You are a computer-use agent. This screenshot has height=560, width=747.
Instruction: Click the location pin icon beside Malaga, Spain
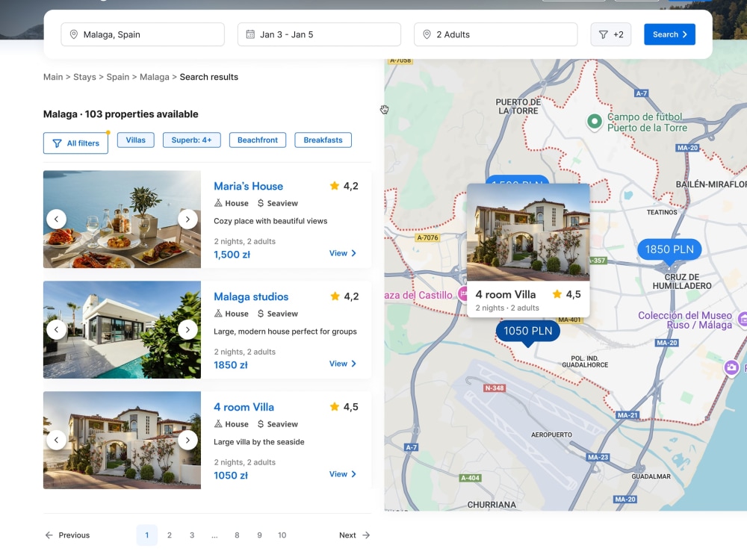click(73, 34)
